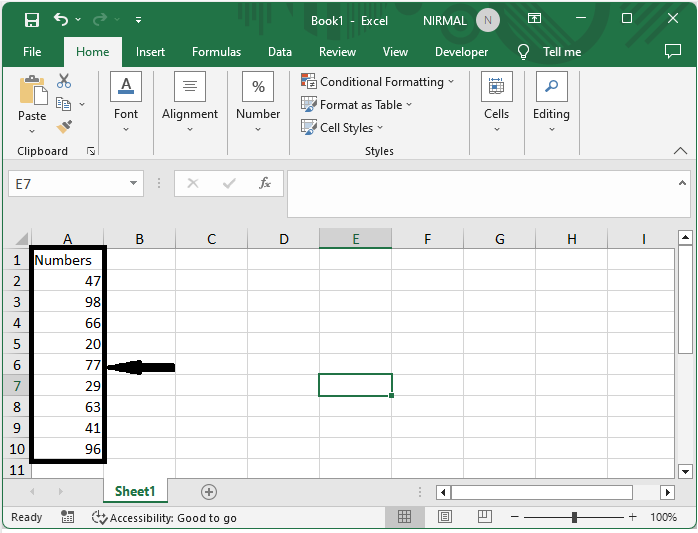Click Accessibility: Good to go status

[x=164, y=518]
